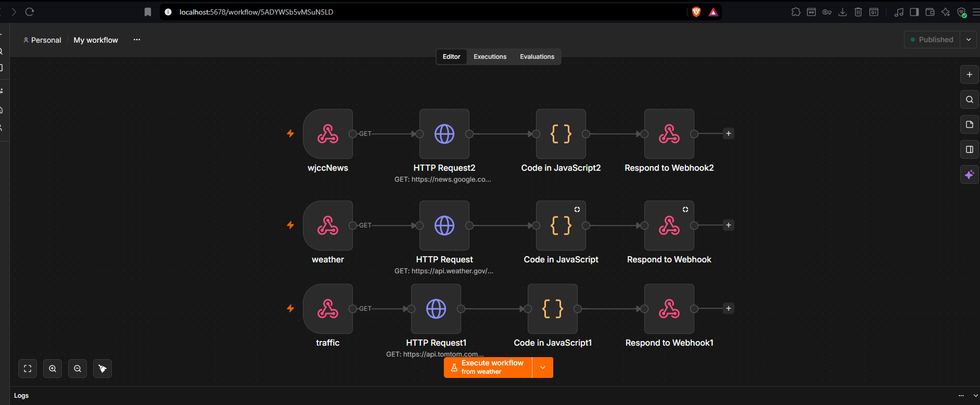980x405 pixels.
Task: Select the traffic webhook node
Action: pyautogui.click(x=328, y=309)
